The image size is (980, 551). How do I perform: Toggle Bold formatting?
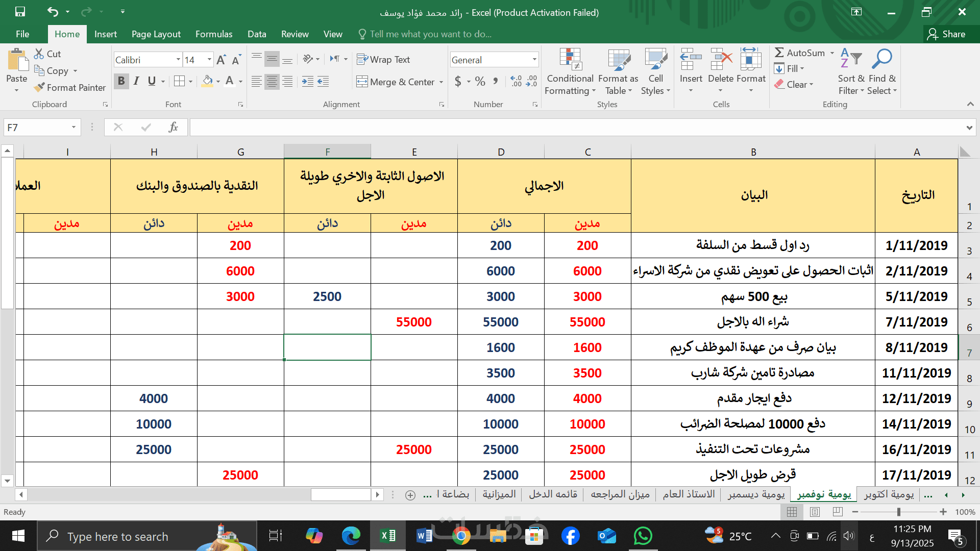point(121,81)
